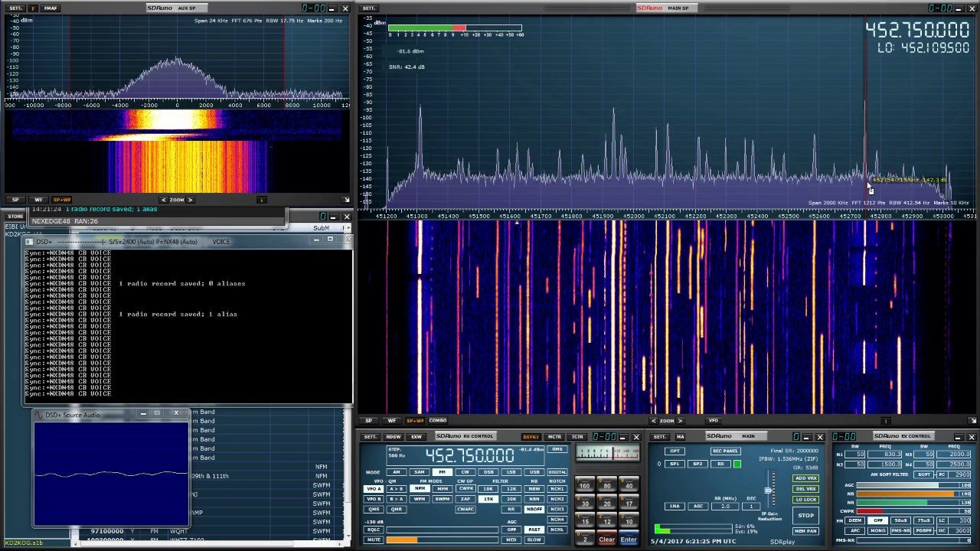Toggle MUTE in RX Control
Viewport: 980px width, 551px height.
[374, 540]
